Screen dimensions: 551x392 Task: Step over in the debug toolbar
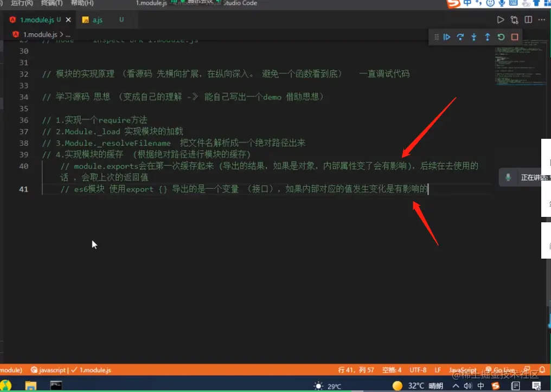pos(460,37)
